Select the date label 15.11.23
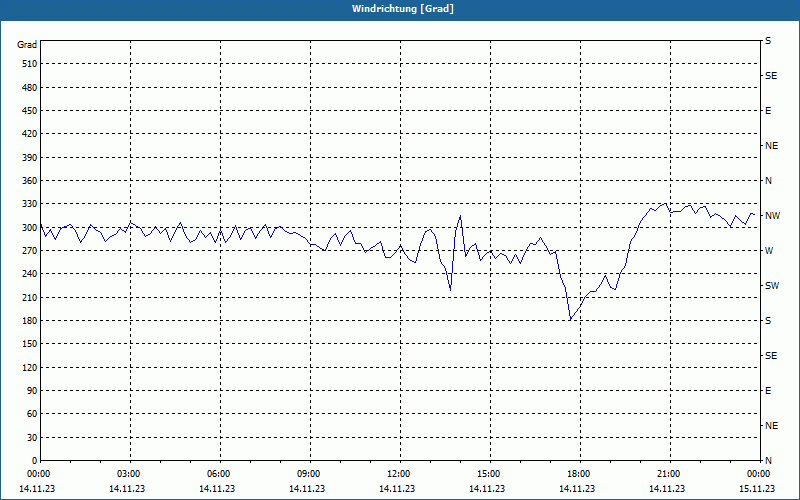The width and height of the screenshot is (800, 500). click(757, 489)
